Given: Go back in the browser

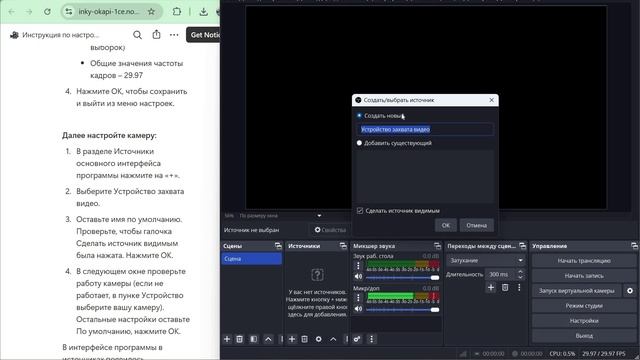Looking at the screenshot, I should [11, 12].
